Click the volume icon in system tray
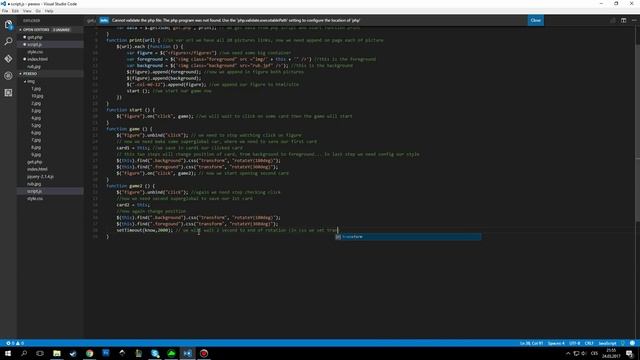640x360 pixels. (x=584, y=353)
